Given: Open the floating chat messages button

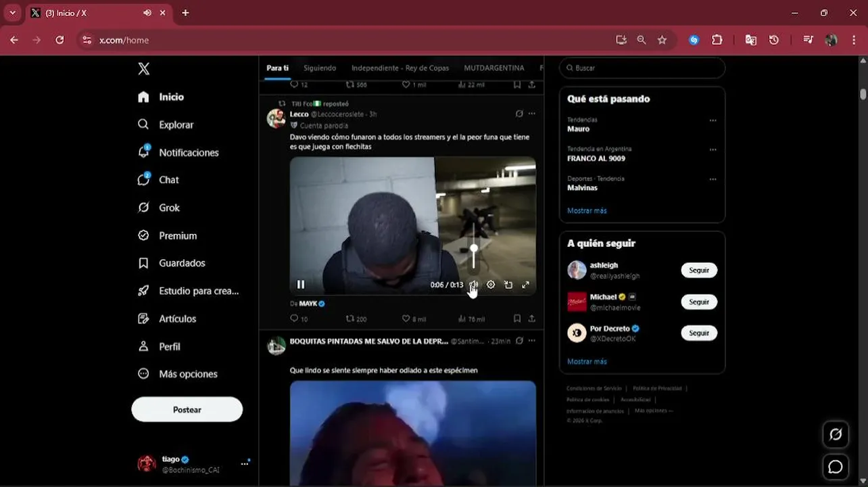Looking at the screenshot, I should pyautogui.click(x=836, y=467).
